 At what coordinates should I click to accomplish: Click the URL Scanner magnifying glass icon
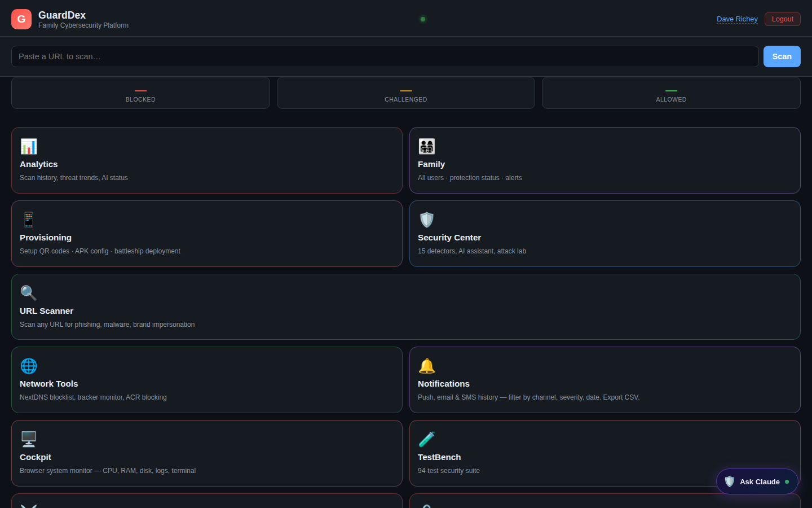(29, 293)
